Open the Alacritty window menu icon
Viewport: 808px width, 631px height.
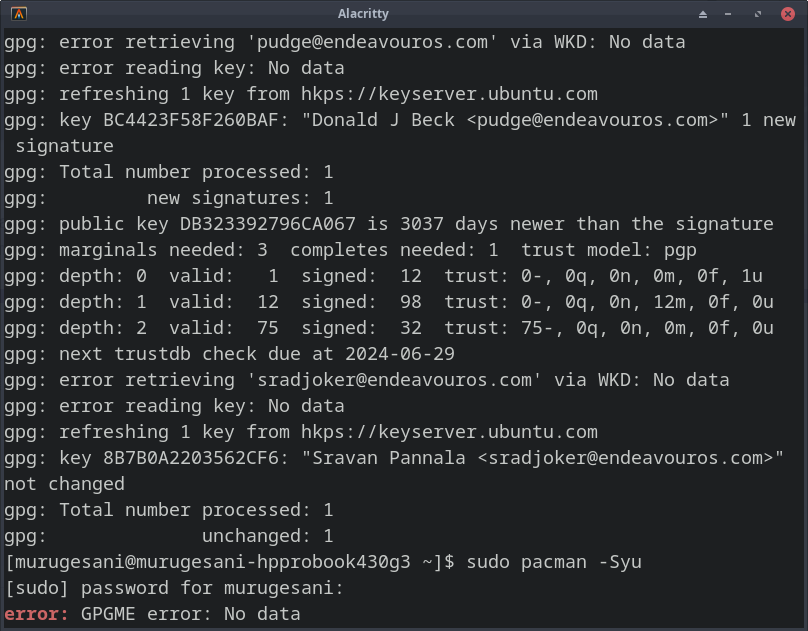(x=19, y=14)
